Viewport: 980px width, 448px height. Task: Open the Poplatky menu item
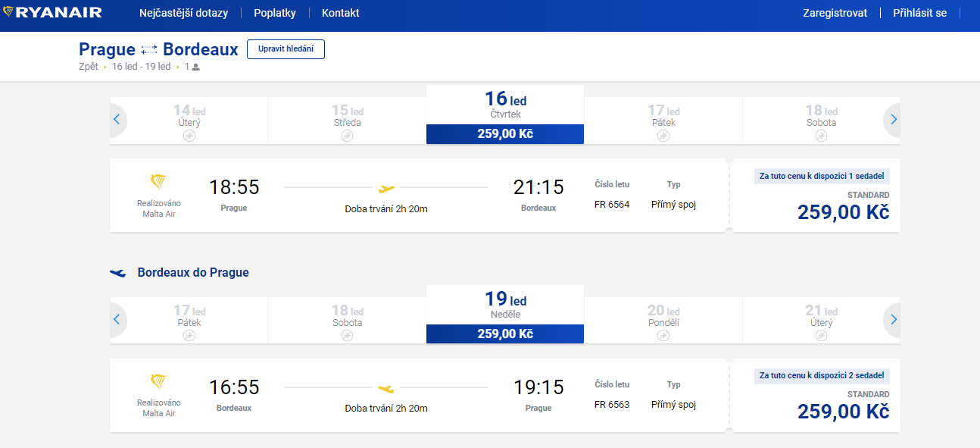tap(275, 13)
